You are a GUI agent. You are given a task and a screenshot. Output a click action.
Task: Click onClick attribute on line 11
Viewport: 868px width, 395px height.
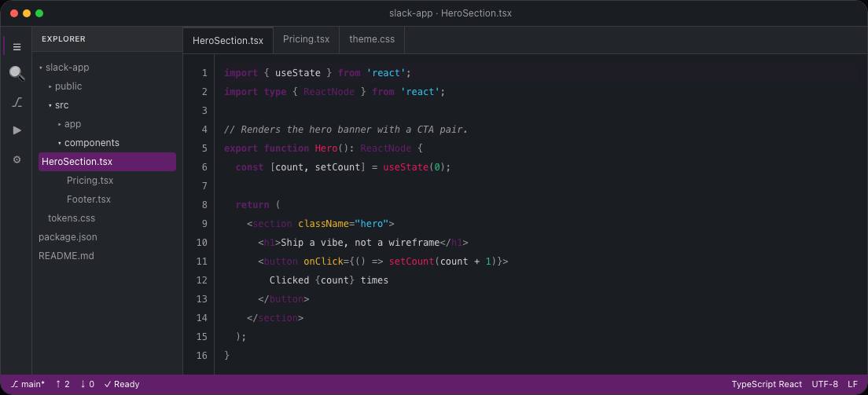click(x=323, y=262)
